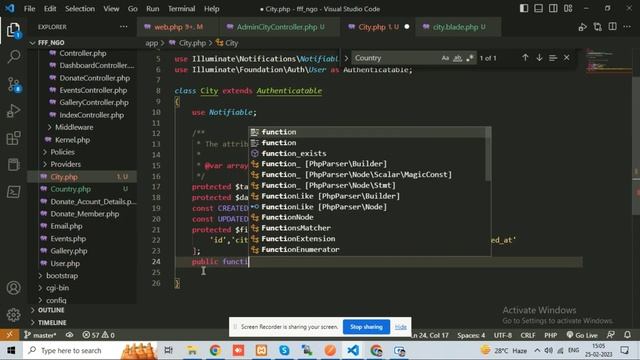640x360 pixels.
Task: Click the Windows Start button
Action: coord(11,350)
